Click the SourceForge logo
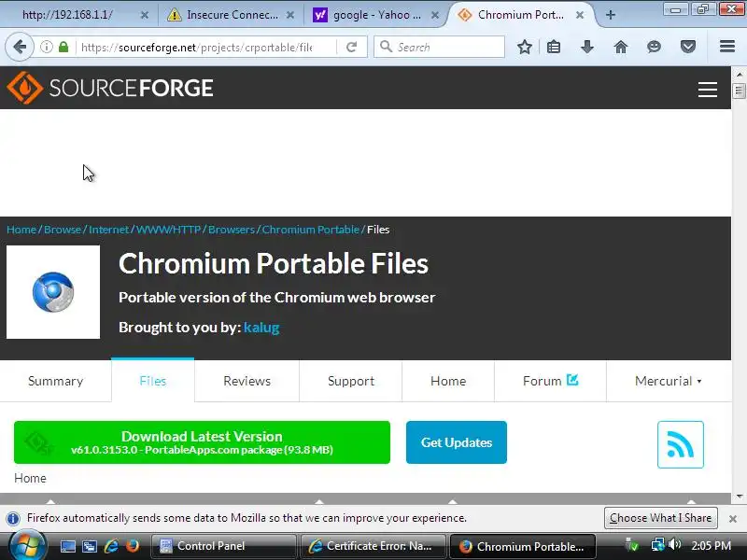Image resolution: width=747 pixels, height=560 pixels. [110, 88]
